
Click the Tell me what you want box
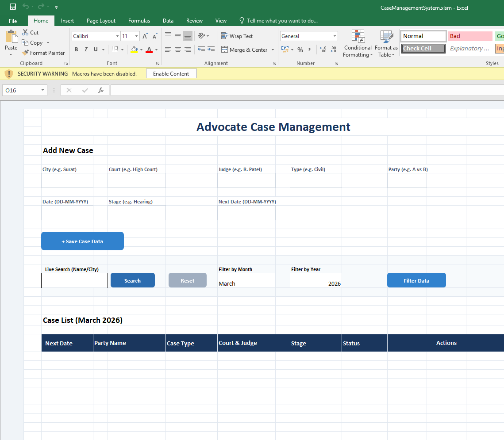click(279, 21)
